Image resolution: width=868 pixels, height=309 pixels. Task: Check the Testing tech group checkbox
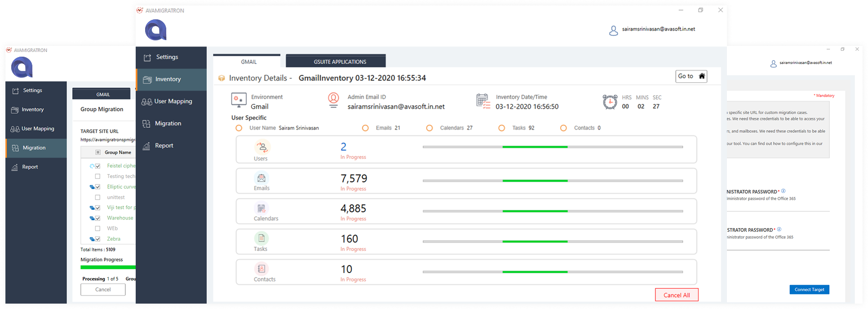[97, 176]
